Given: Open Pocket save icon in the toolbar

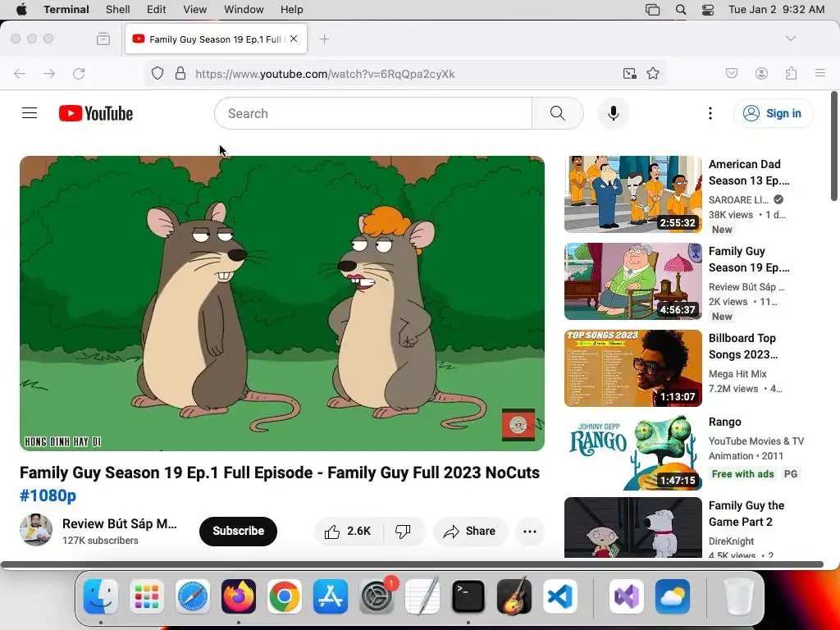Looking at the screenshot, I should (732, 73).
